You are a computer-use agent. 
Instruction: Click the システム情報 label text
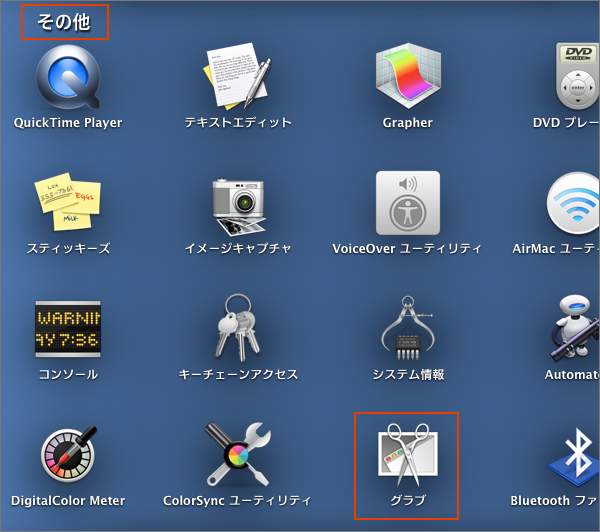pos(408,374)
